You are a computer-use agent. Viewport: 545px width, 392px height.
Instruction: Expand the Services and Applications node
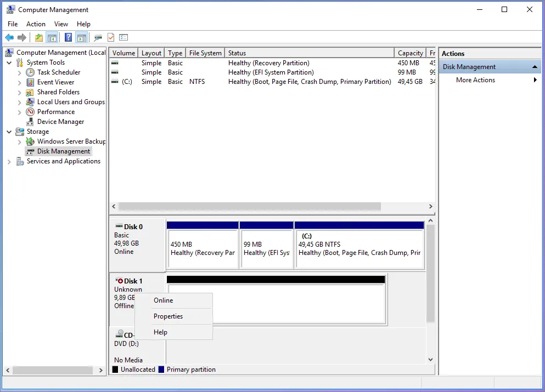(x=9, y=162)
